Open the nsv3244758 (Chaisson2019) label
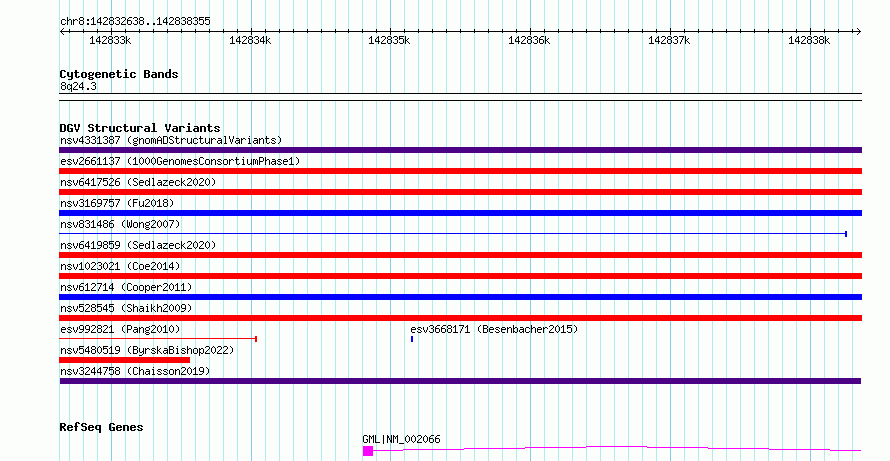890x461 pixels. (135, 371)
